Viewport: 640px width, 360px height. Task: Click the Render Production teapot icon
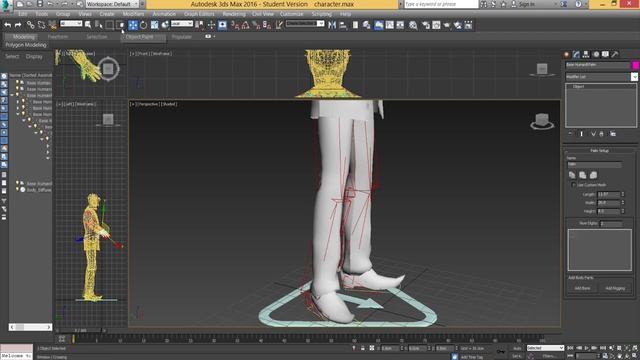[x=447, y=25]
